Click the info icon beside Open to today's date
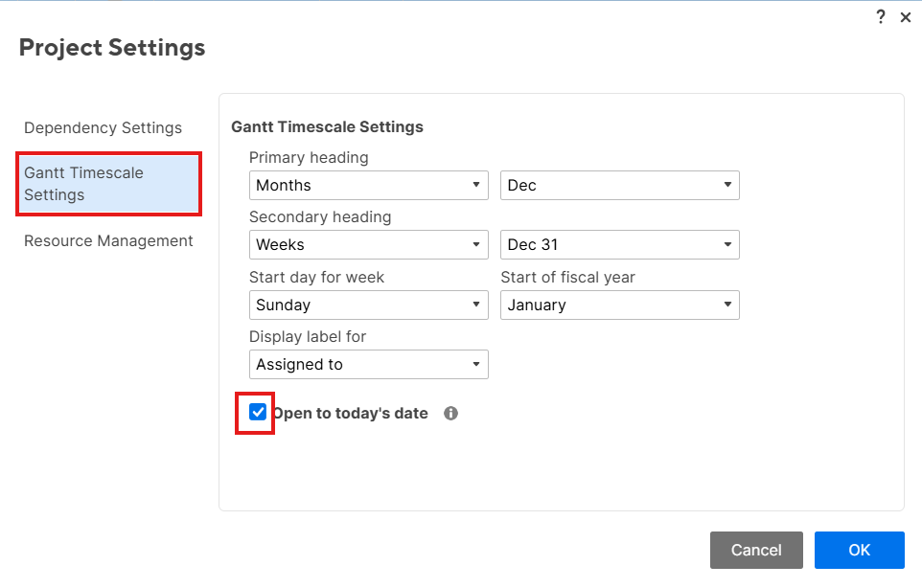Screen dimensions: 922x588 coord(450,414)
